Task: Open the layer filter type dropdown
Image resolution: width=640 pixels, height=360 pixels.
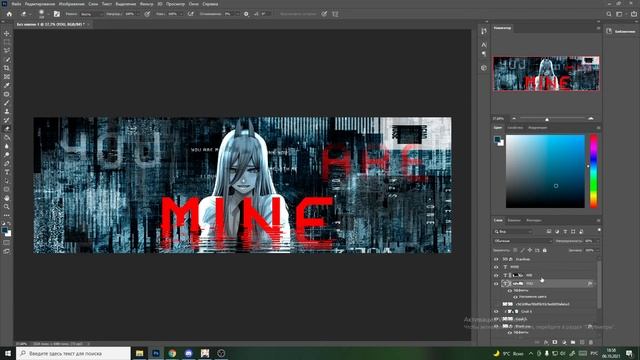Action: pyautogui.click(x=514, y=231)
